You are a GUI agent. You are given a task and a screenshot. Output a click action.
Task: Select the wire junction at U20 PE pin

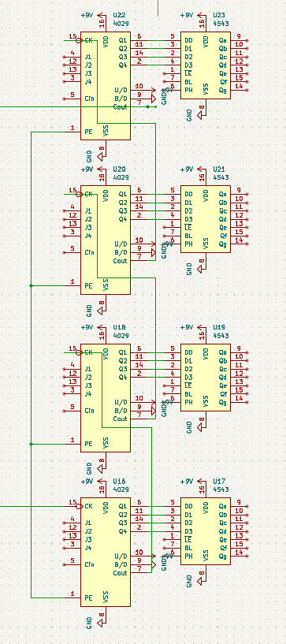(32, 285)
